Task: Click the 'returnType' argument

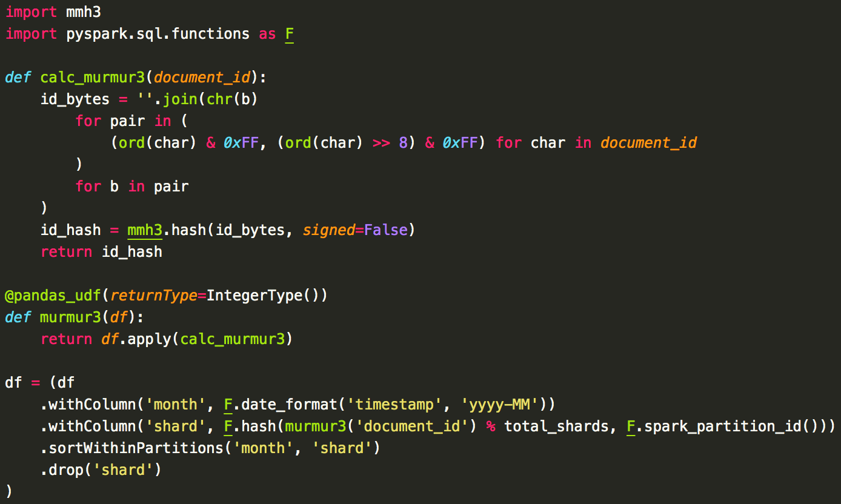Action: pyautogui.click(x=154, y=296)
